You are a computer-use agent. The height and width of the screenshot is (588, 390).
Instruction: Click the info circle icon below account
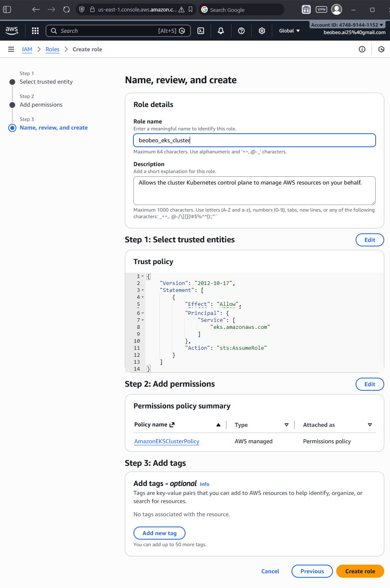[362, 49]
